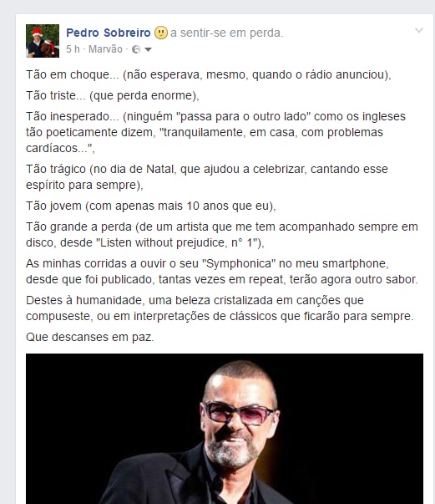Click the closing line 'Que descanses em paz.'
The width and height of the screenshot is (435, 504).
tap(90, 337)
